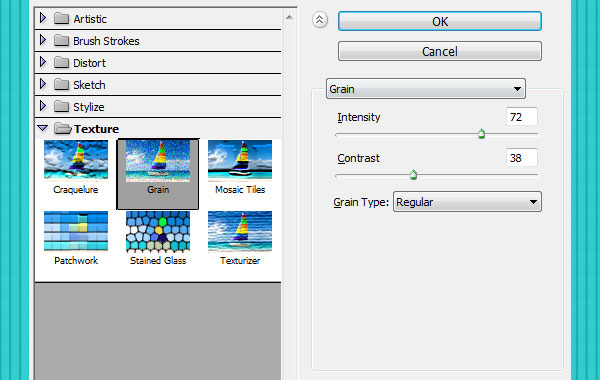Screen dimensions: 600x380
Task: Click the Stylize folder icon
Action: coord(61,106)
